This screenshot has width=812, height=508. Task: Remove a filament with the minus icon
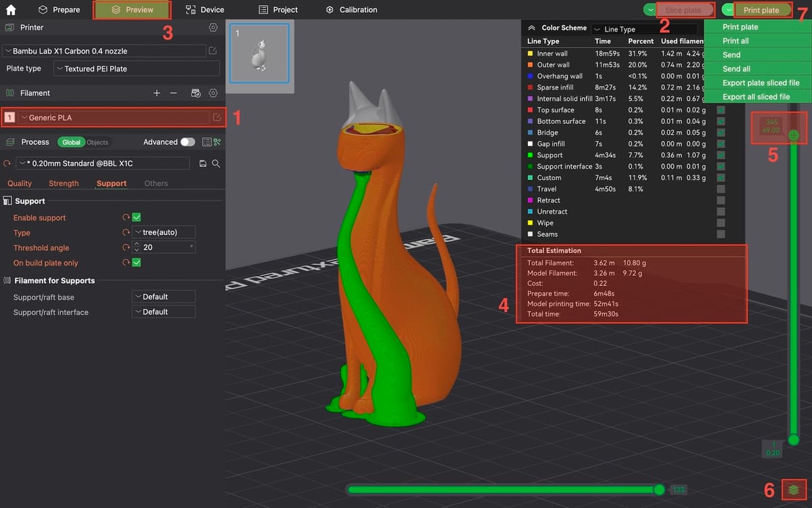point(173,93)
